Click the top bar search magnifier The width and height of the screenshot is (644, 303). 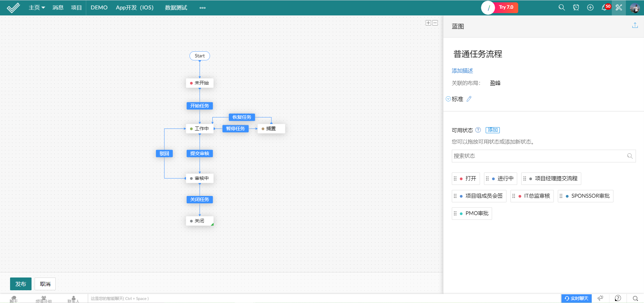pyautogui.click(x=561, y=7)
